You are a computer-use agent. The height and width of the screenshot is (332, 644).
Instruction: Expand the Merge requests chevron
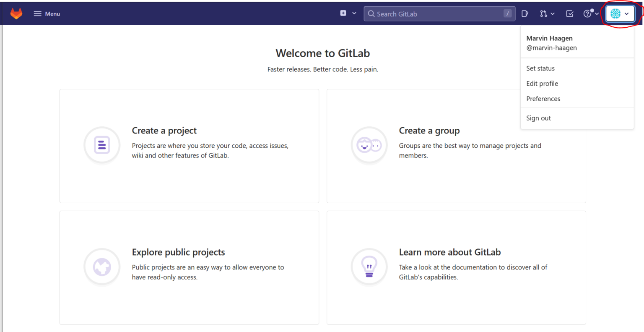coord(552,14)
